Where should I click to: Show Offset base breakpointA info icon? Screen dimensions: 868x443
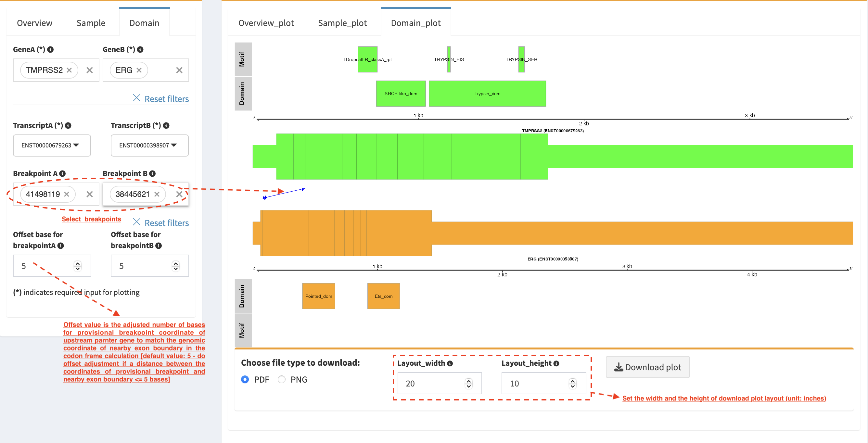tap(61, 246)
